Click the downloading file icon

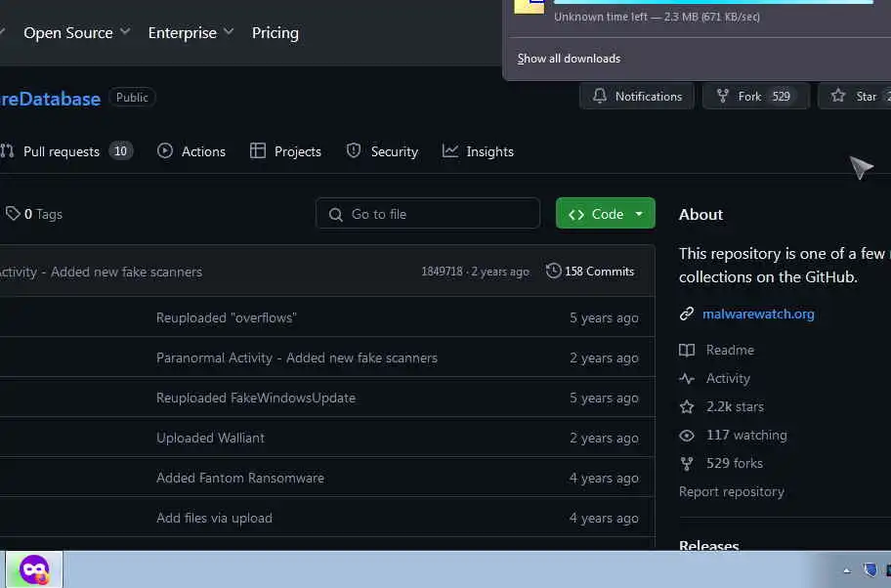[x=530, y=6]
